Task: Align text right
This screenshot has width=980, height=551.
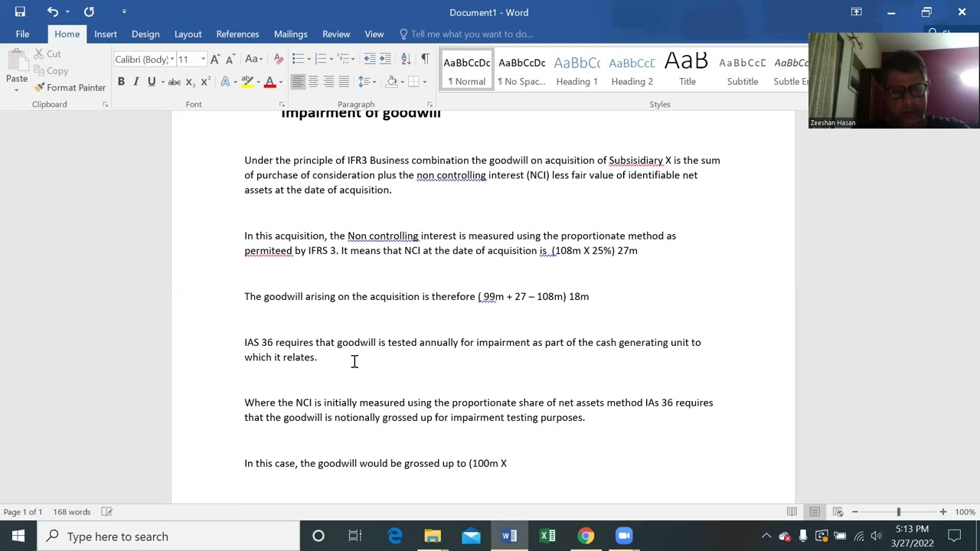Action: click(x=328, y=82)
